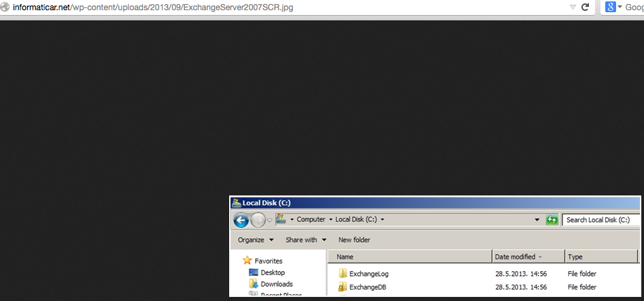Open the recent pages arrow beside Forward
644x301 pixels.
269,220
